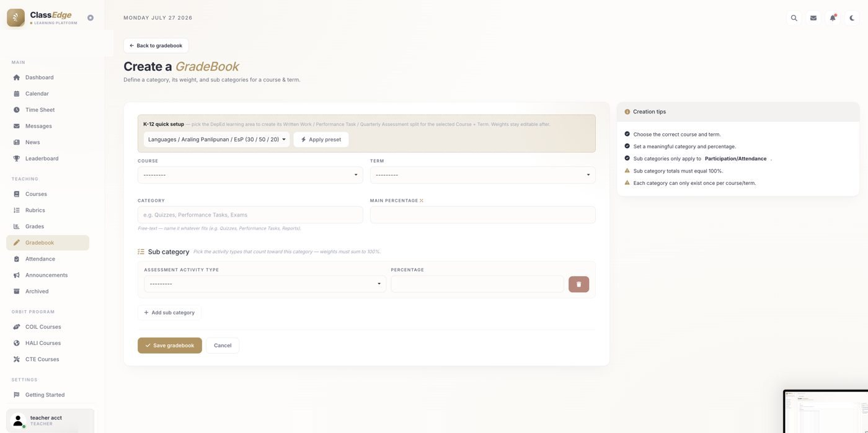Click the Creation tips panel header
Image resolution: width=868 pixels, height=433 pixels.
coord(738,112)
